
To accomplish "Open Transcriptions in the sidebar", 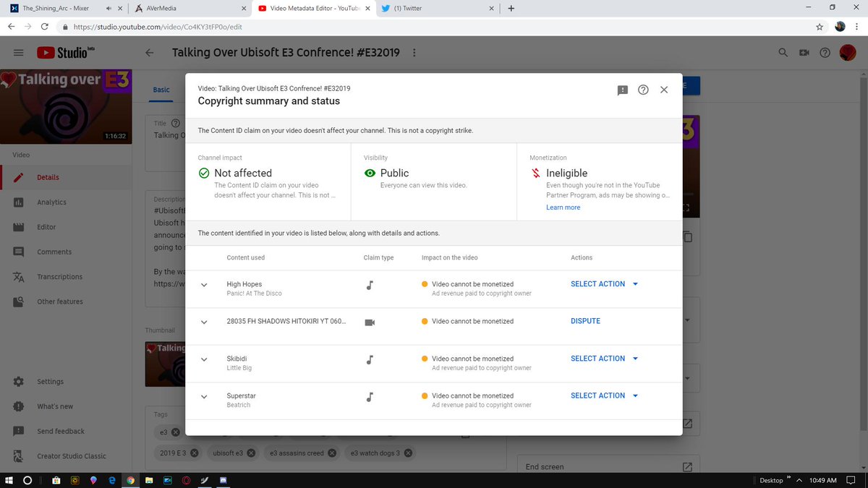I will [66, 277].
